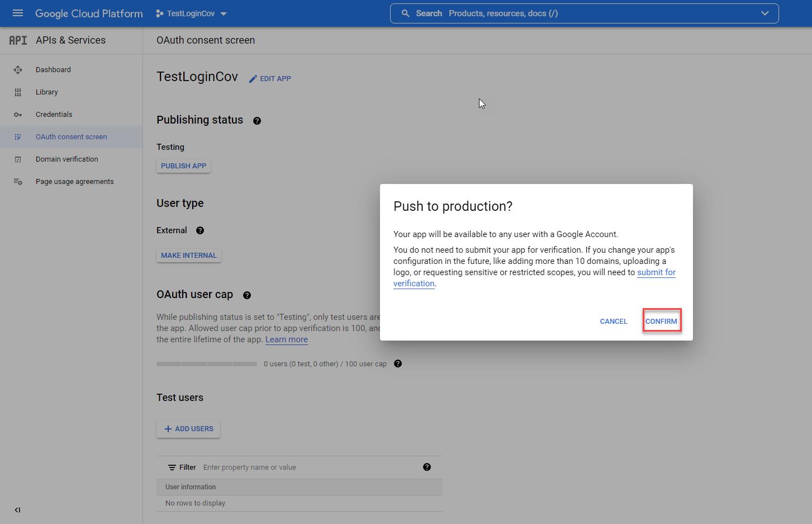This screenshot has width=812, height=524.
Task: Click the Domain verification checkbox icon
Action: pyautogui.click(x=18, y=159)
